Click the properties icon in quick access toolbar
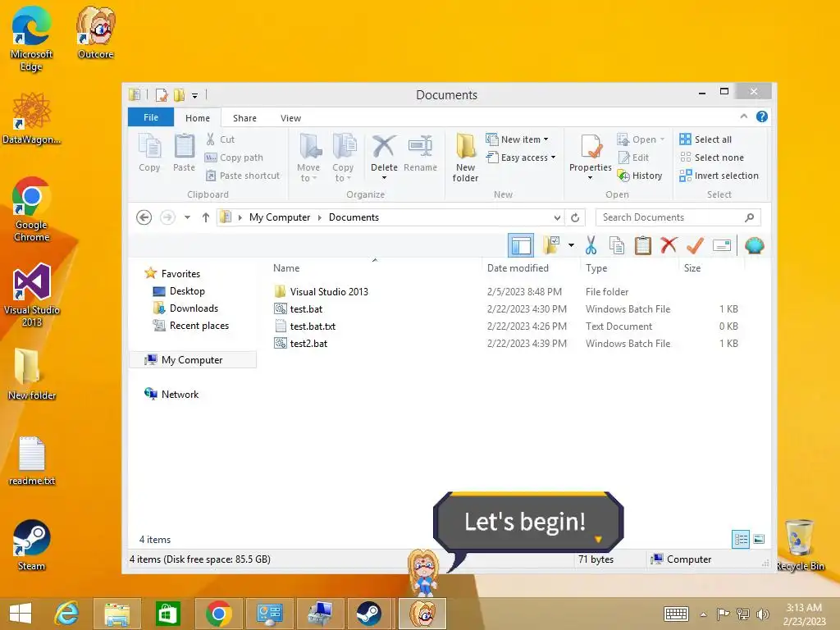The height and width of the screenshot is (630, 840). pyautogui.click(x=162, y=95)
